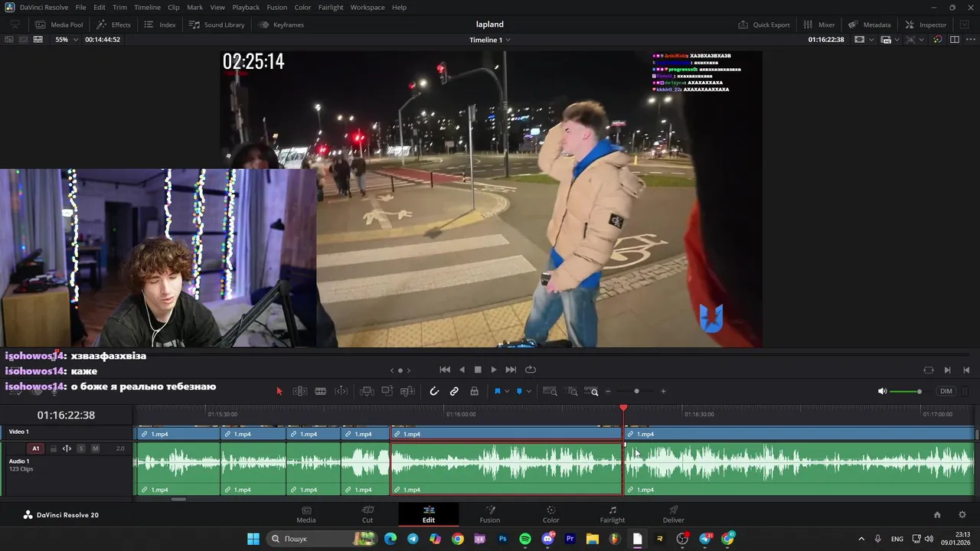Toggle Linked Selection chain icon
This screenshot has height=551, width=980.
coord(454,391)
